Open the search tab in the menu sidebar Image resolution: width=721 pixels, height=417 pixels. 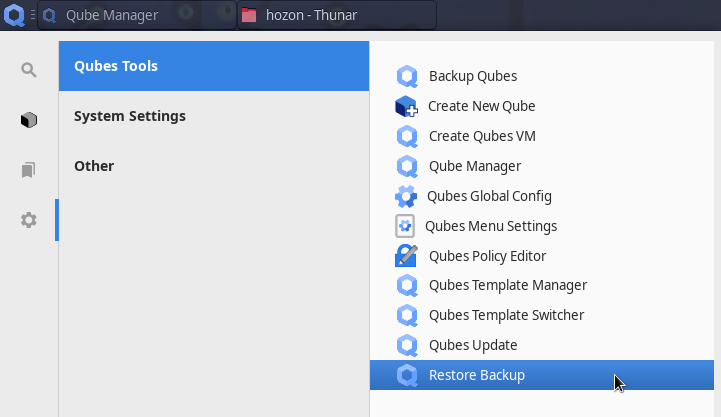coord(29,70)
